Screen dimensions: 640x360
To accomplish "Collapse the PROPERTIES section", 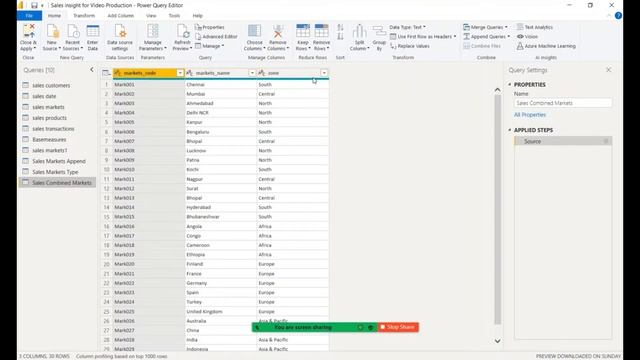I will click(x=510, y=84).
